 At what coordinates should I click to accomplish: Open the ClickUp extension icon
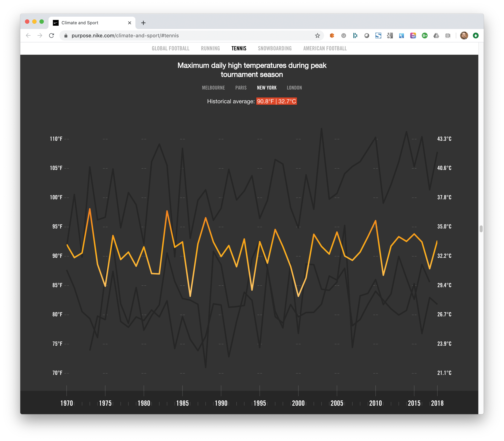[413, 36]
